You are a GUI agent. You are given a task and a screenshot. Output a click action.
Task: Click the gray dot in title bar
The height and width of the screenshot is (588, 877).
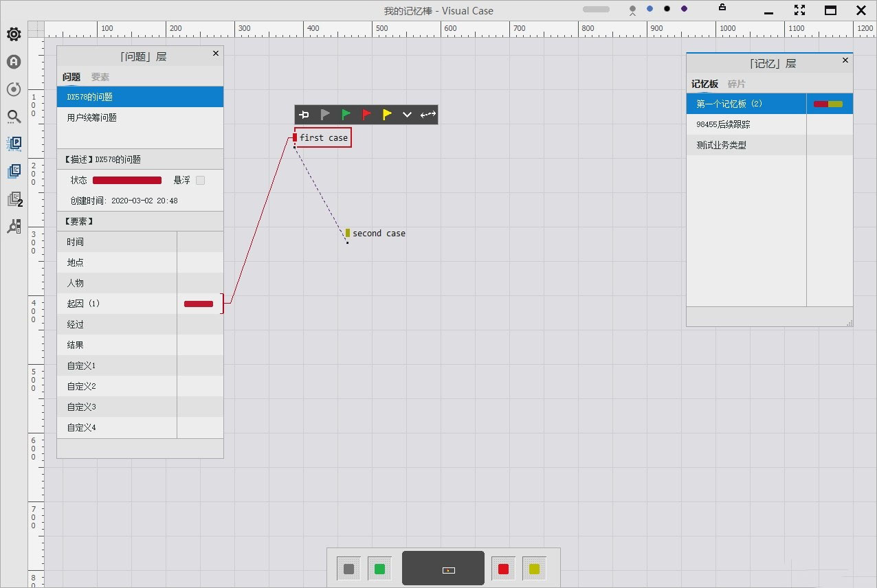(633, 10)
